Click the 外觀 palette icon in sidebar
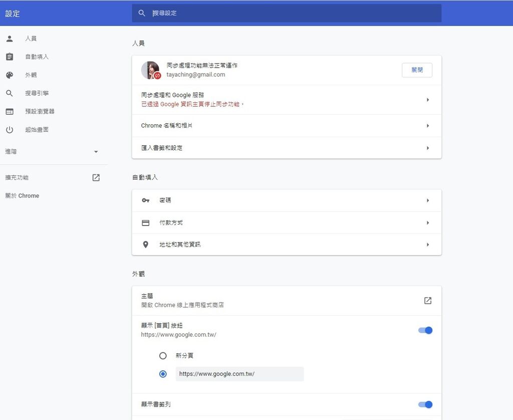 [x=10, y=75]
